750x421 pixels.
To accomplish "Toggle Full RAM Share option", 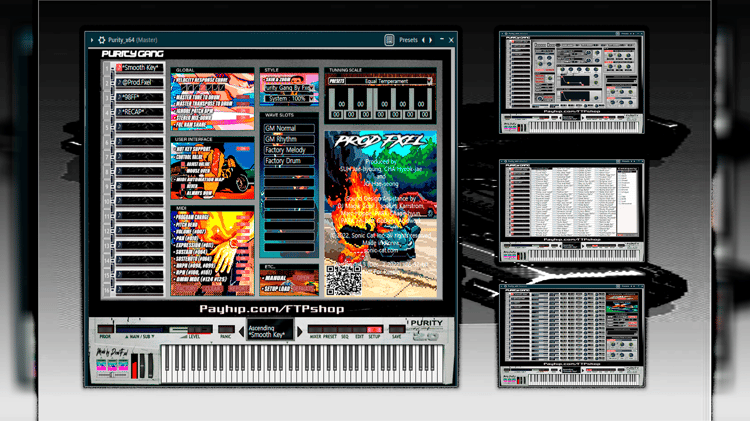I will click(191, 124).
